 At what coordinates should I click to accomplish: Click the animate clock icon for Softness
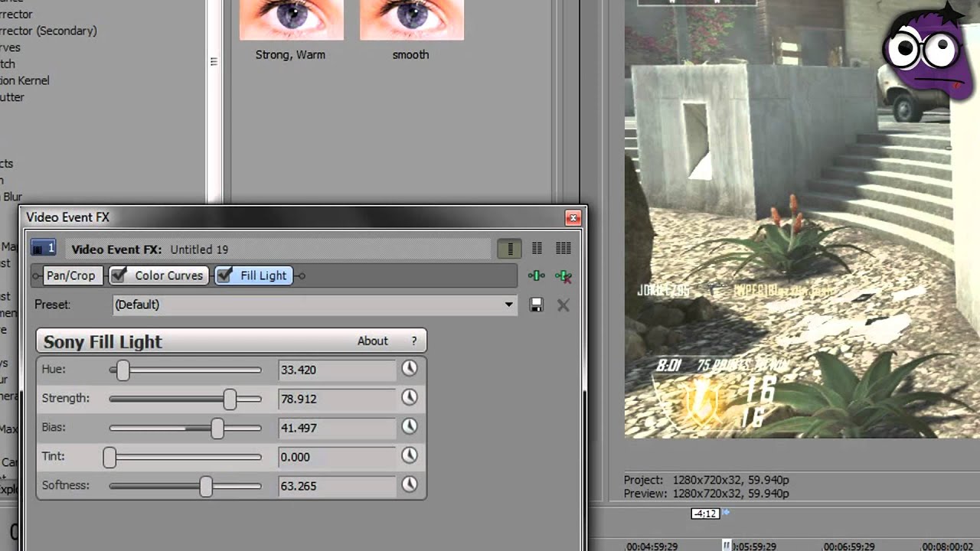coord(410,485)
